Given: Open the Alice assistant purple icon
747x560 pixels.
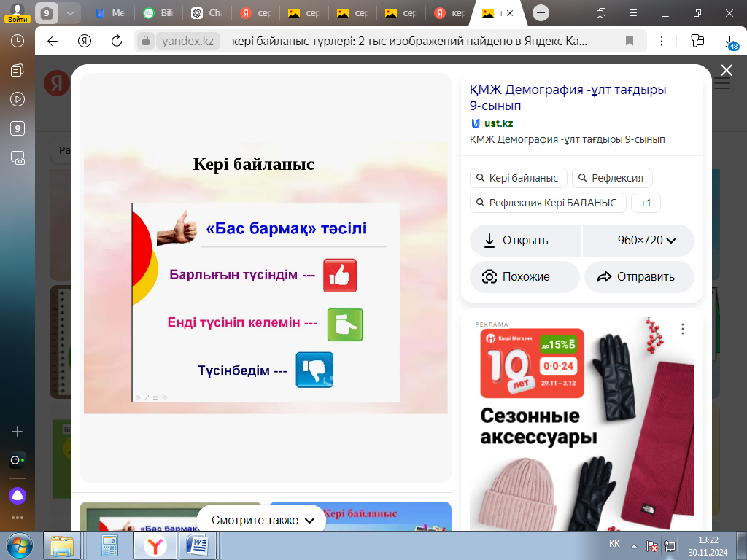Looking at the screenshot, I should (x=18, y=496).
